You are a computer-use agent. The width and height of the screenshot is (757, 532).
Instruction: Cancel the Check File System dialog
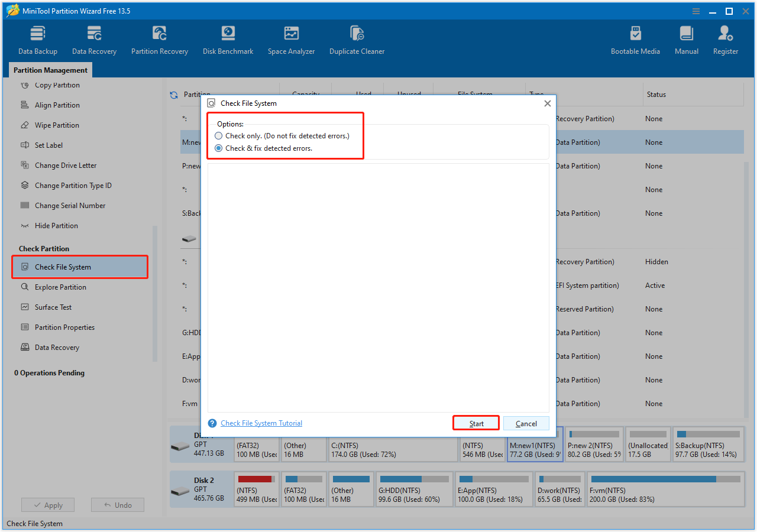(x=526, y=423)
